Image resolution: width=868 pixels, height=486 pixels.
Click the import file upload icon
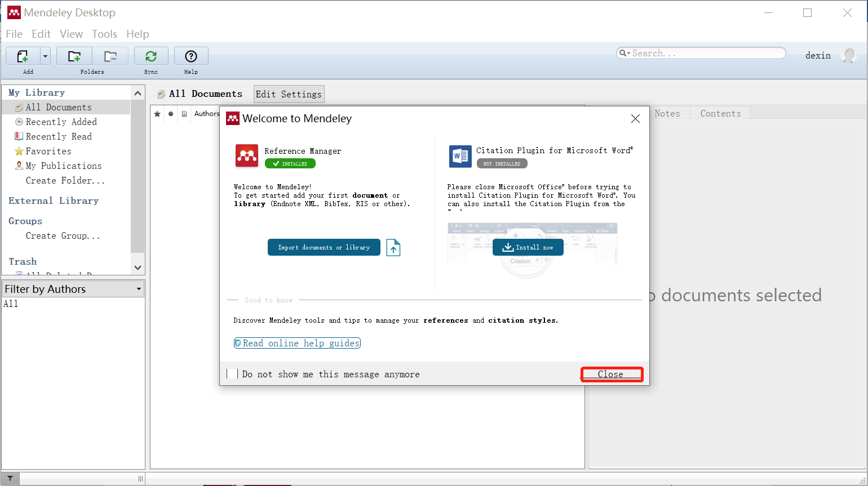[393, 247]
